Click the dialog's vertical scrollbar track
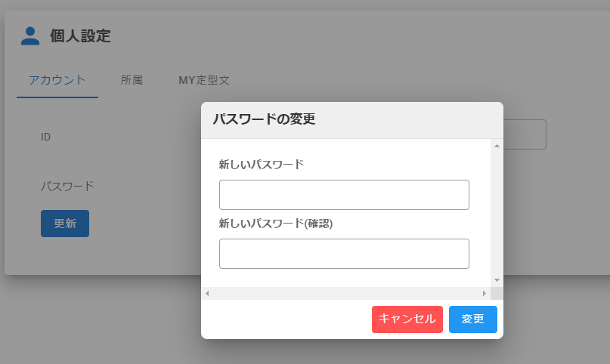Screen dimensions: 610x364 pyautogui.click(x=497, y=211)
